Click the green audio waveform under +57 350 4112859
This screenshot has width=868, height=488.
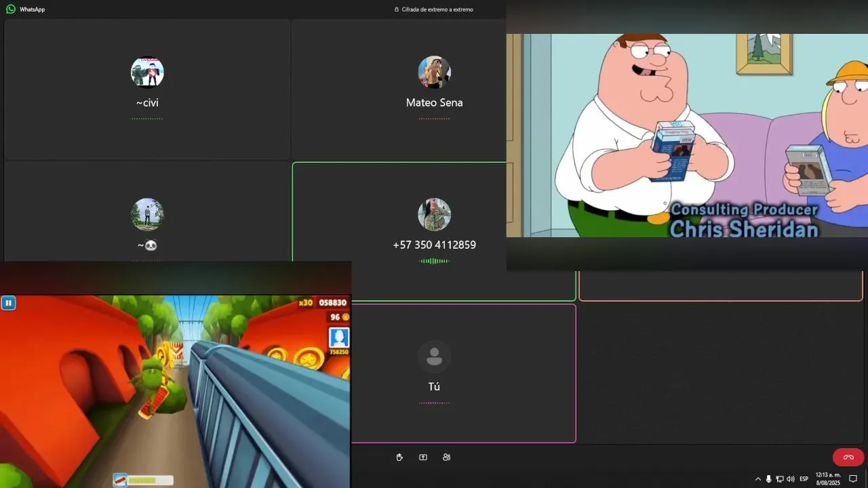pyautogui.click(x=434, y=261)
